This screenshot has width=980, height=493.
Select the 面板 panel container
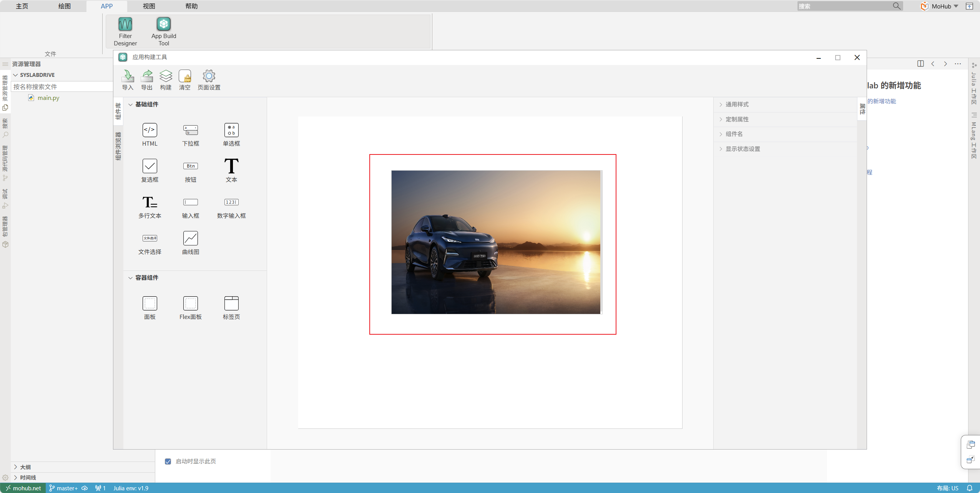tap(149, 308)
